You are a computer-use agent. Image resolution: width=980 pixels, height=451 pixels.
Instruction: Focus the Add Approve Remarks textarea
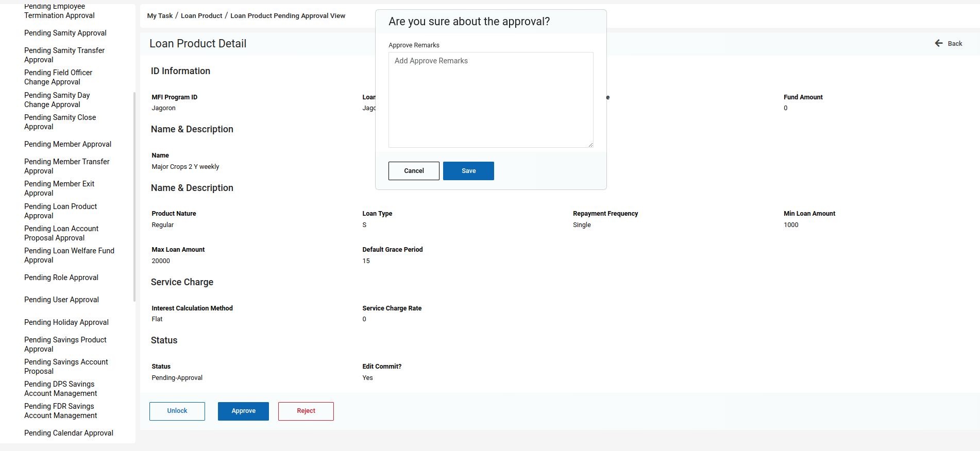pyautogui.click(x=491, y=100)
